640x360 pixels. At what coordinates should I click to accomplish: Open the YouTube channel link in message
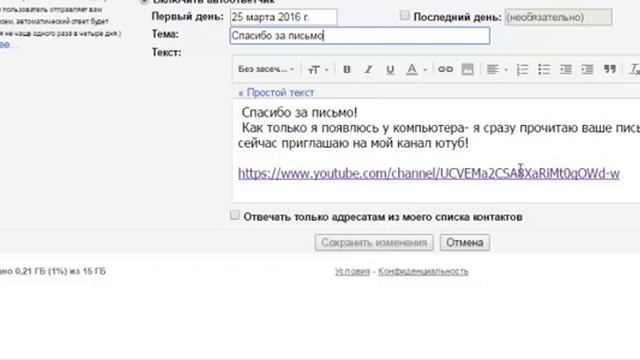[x=429, y=173]
